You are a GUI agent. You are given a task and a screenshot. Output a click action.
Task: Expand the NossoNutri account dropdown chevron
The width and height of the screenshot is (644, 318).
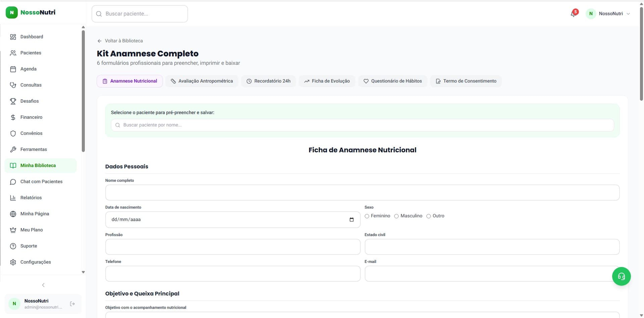[x=628, y=14]
